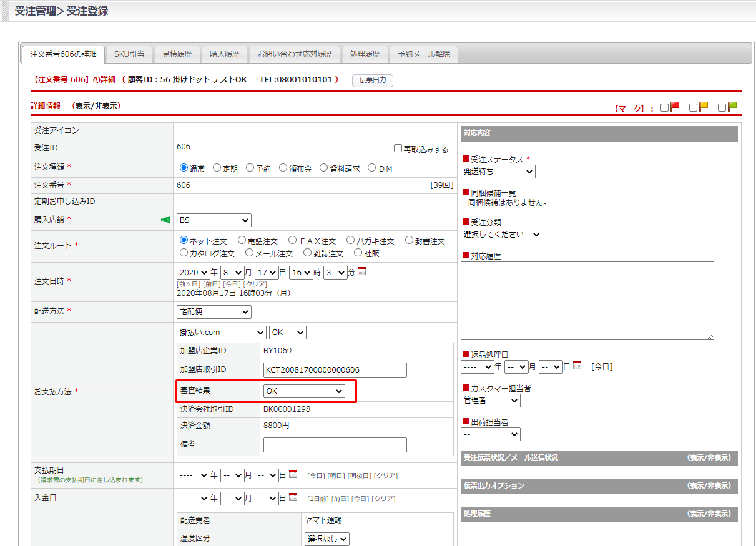Open the 購入履歴 tab

click(225, 54)
